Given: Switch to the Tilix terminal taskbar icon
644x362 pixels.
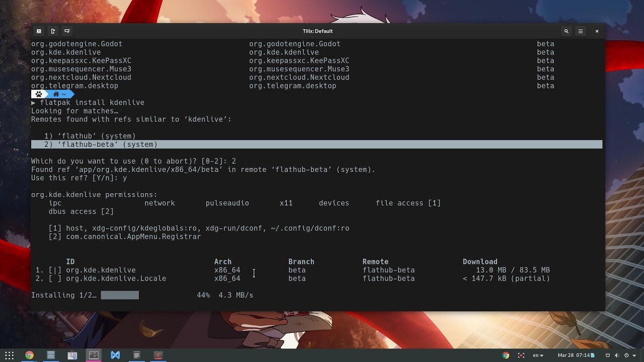Looking at the screenshot, I should (94, 355).
